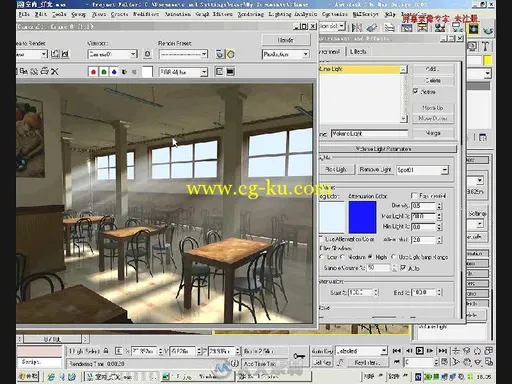Enable Exponential checkbox in Volume Light
This screenshot has width=512, height=384.
(414, 195)
